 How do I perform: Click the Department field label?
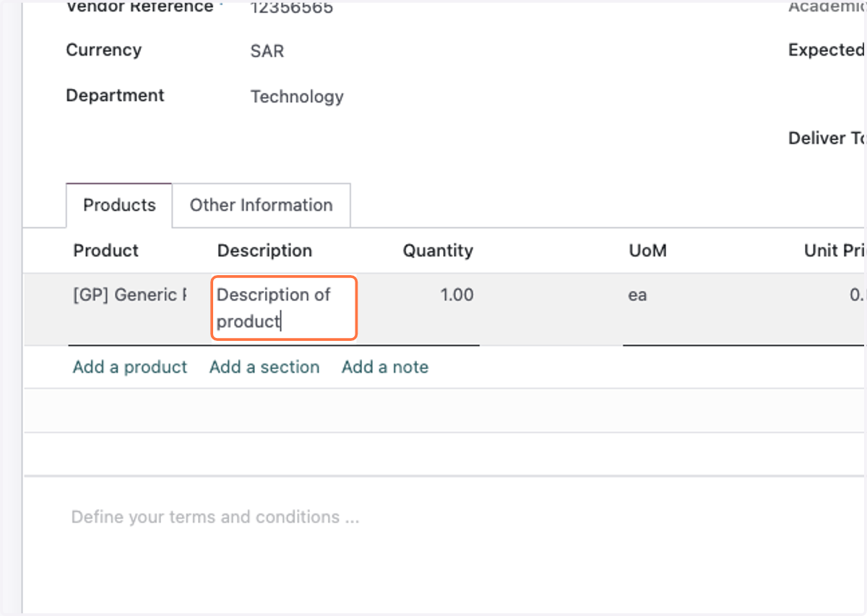tap(115, 95)
